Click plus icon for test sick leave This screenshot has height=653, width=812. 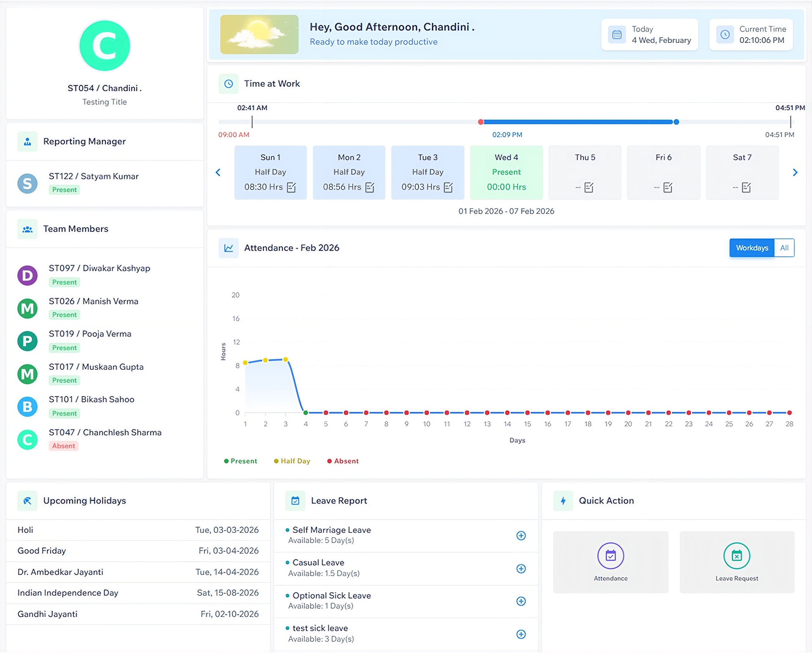[521, 634]
